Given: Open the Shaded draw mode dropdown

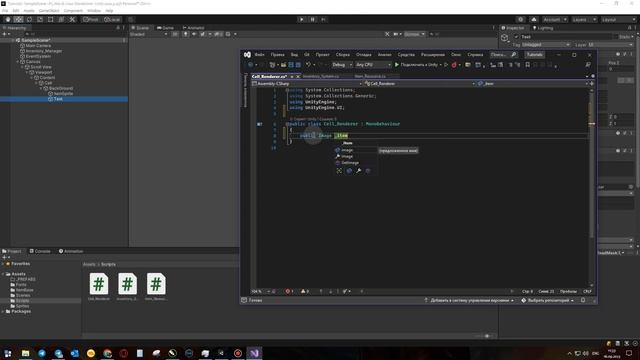Looking at the screenshot, I should coord(149,34).
